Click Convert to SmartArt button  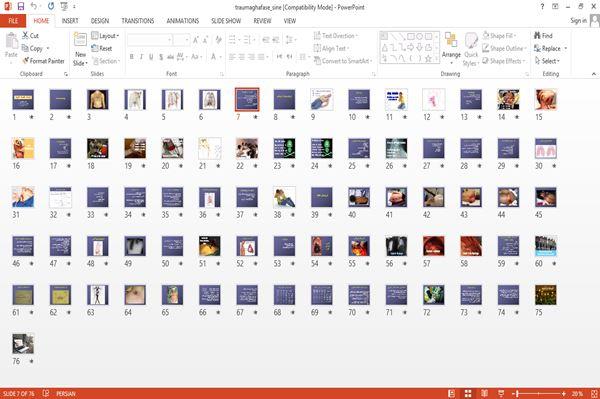coord(343,61)
